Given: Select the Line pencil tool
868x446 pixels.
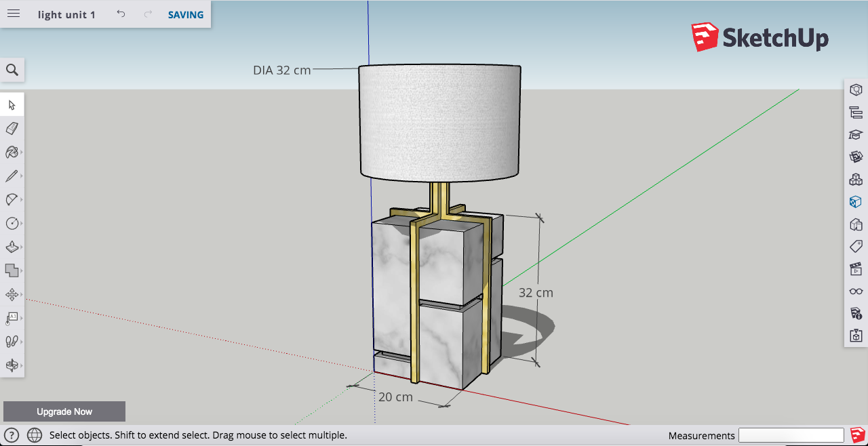Looking at the screenshot, I should tap(12, 176).
